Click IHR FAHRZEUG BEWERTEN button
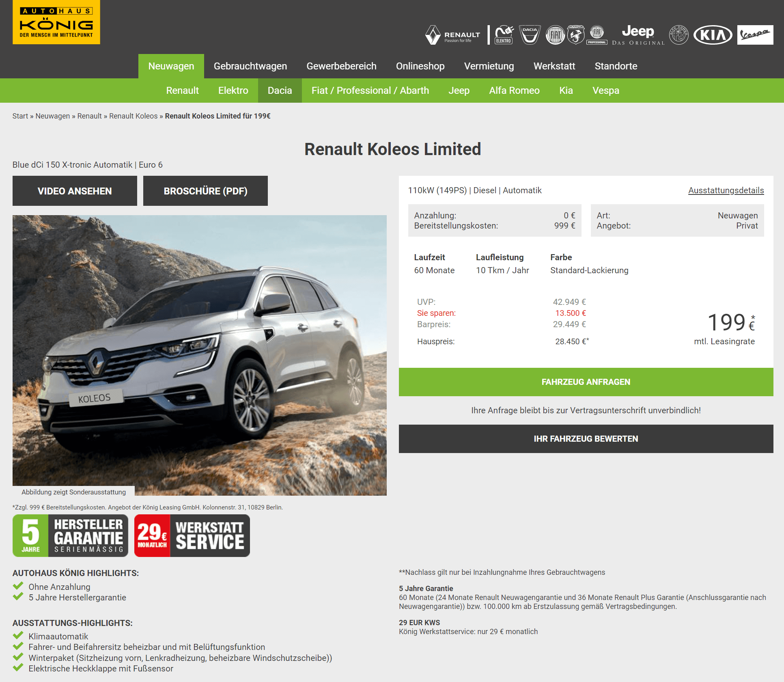Screen dimensions: 784x682 [x=586, y=439]
